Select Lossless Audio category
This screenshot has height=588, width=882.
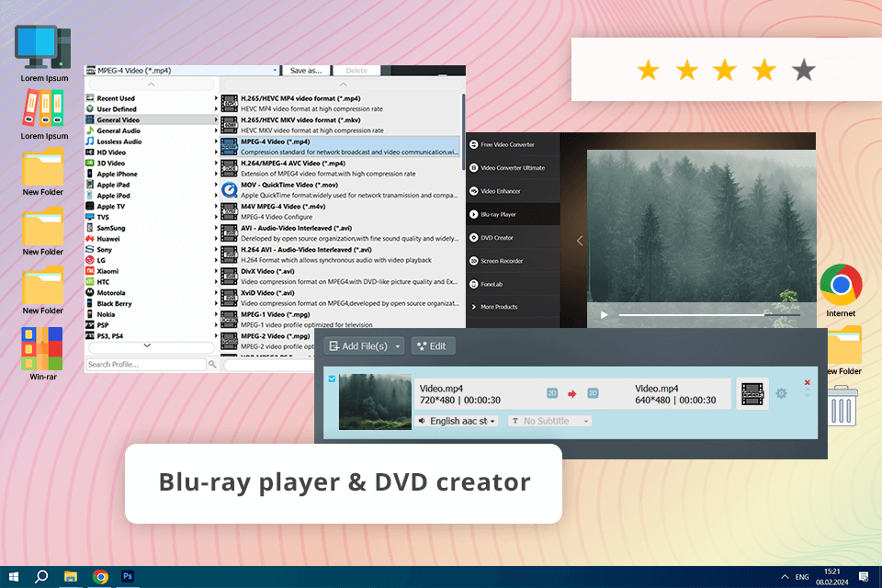coord(152,141)
